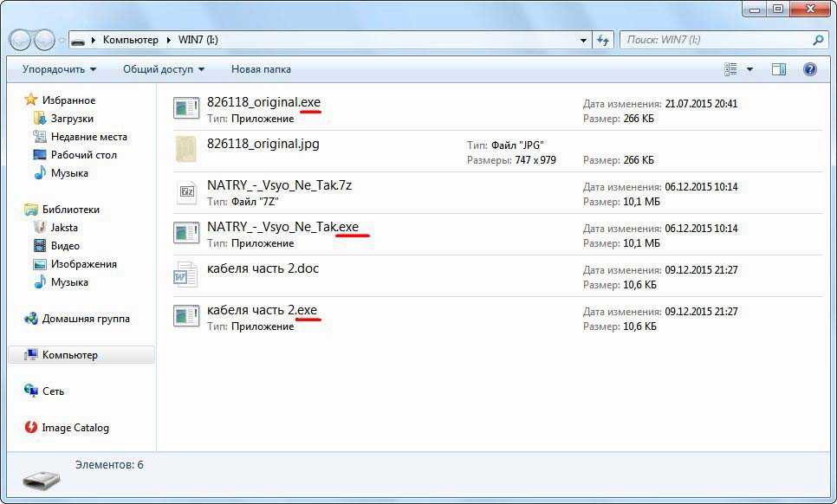Click the Недавние места icon
The image size is (837, 504).
click(x=40, y=136)
